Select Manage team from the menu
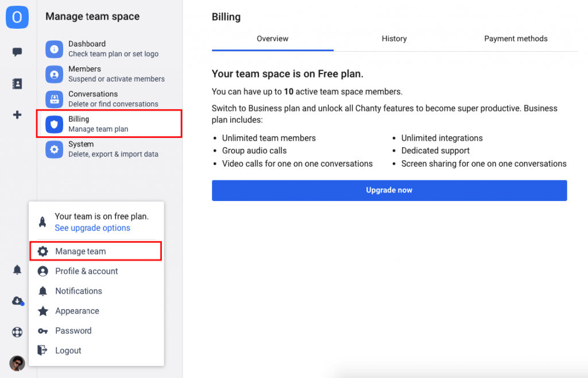This screenshot has height=378, width=588. coord(81,251)
